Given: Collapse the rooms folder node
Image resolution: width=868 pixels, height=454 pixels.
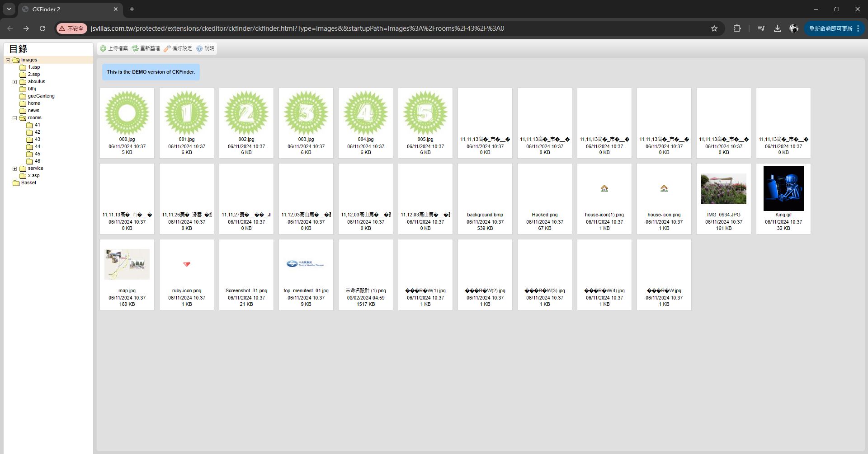Looking at the screenshot, I should [14, 118].
